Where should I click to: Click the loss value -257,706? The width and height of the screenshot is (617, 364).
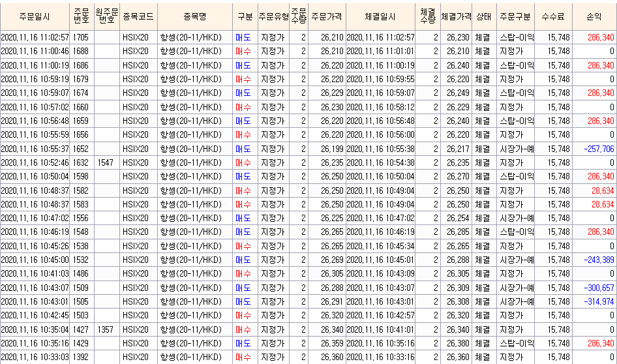pos(599,149)
